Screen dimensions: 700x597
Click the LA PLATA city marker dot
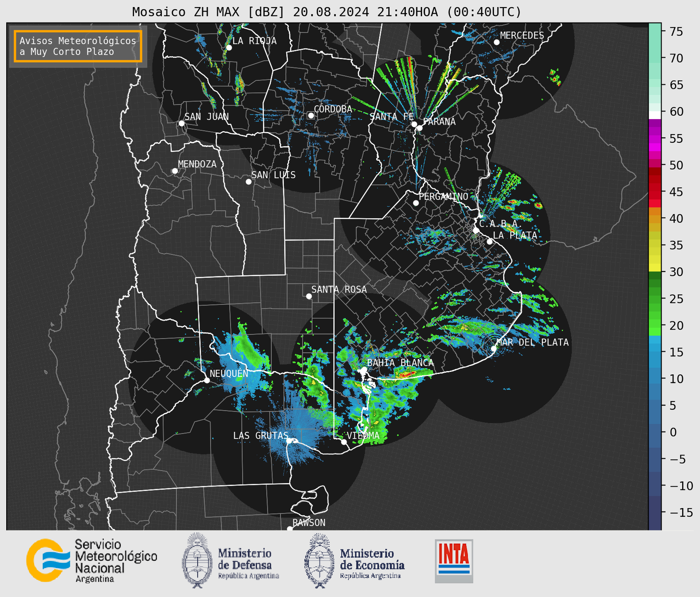coord(490,242)
